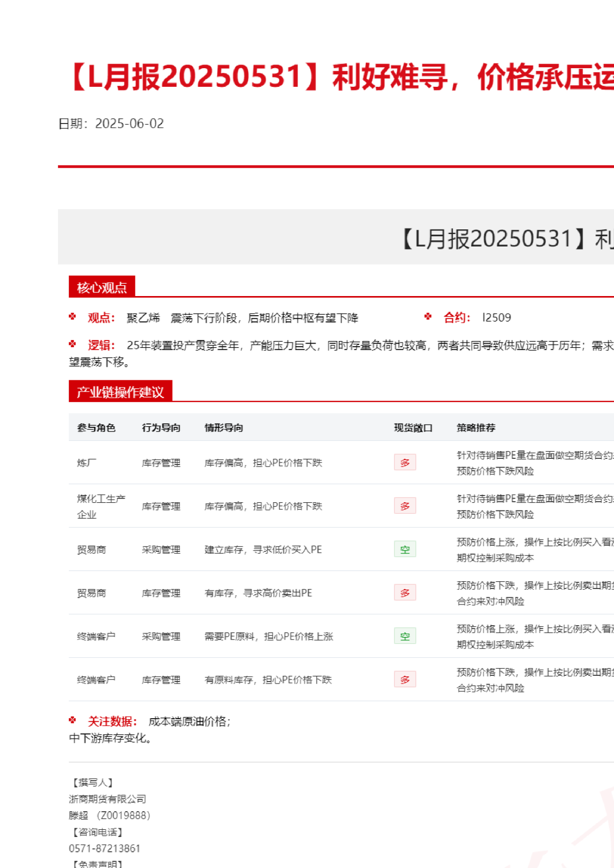Click the author name 滕超 (Z0019888)
The height and width of the screenshot is (868, 614).
tap(110, 815)
